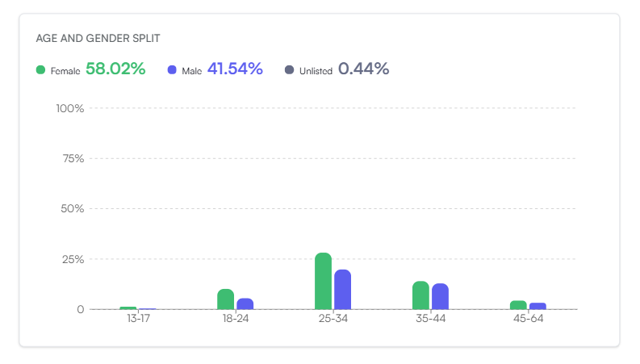Viewport: 640px width, 364px height.
Task: Select the Female legend label
Action: [x=65, y=71]
